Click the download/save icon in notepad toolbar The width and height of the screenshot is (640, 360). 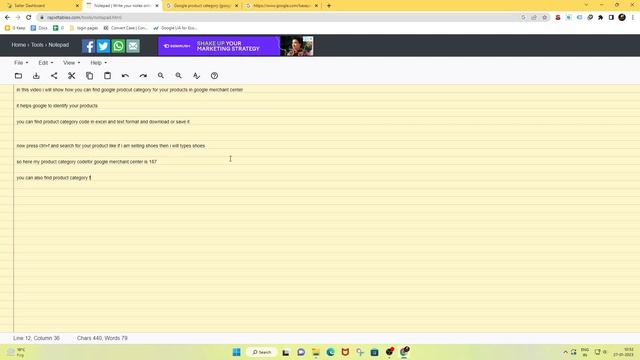pos(36,76)
